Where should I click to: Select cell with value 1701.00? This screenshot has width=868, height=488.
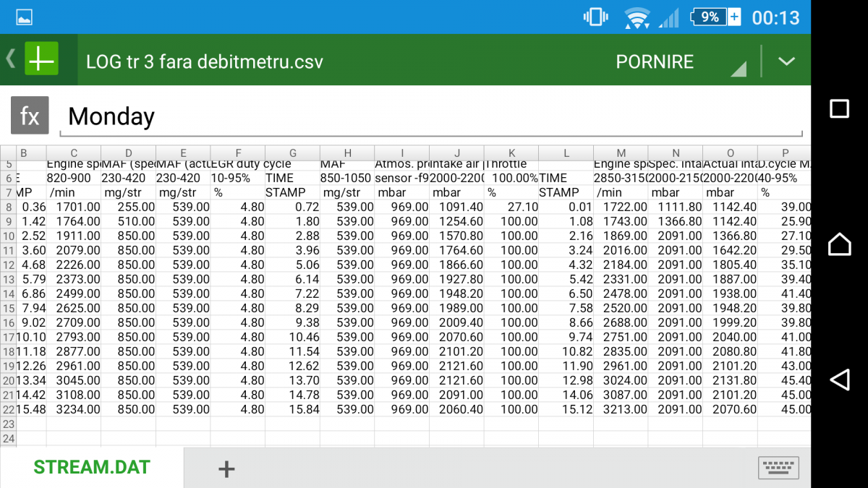[x=74, y=207]
